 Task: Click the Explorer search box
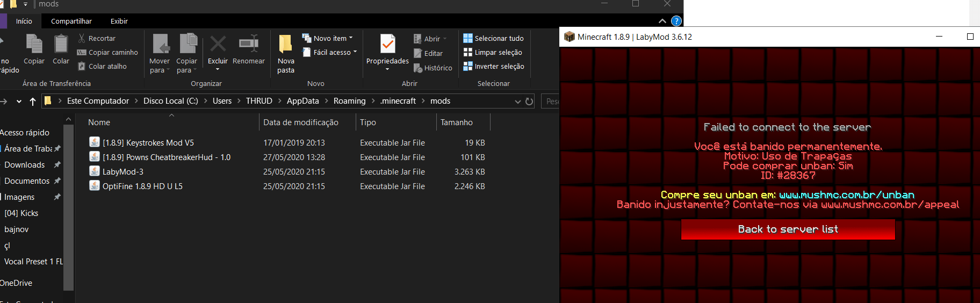[550, 101]
